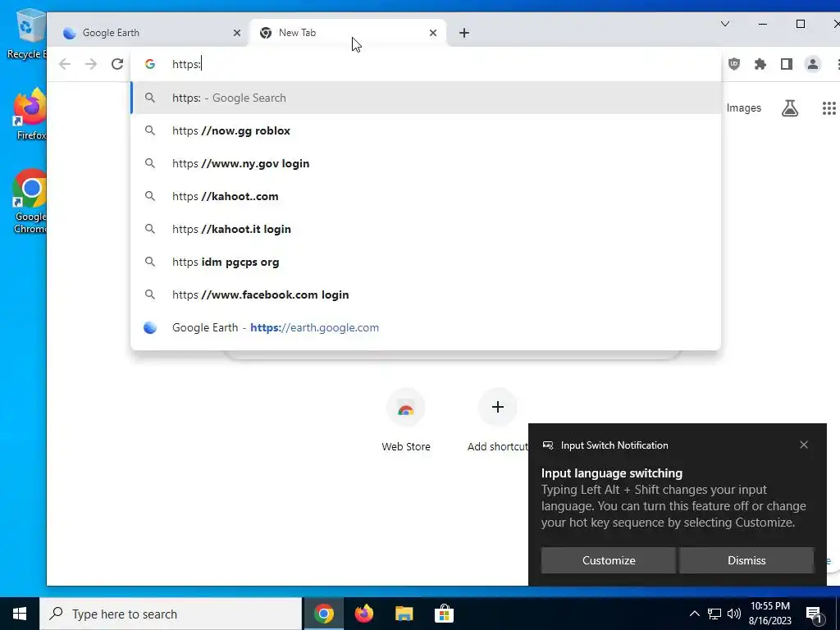This screenshot has width=840, height=630.
Task: Open the volume tray icon
Action: [x=734, y=614]
